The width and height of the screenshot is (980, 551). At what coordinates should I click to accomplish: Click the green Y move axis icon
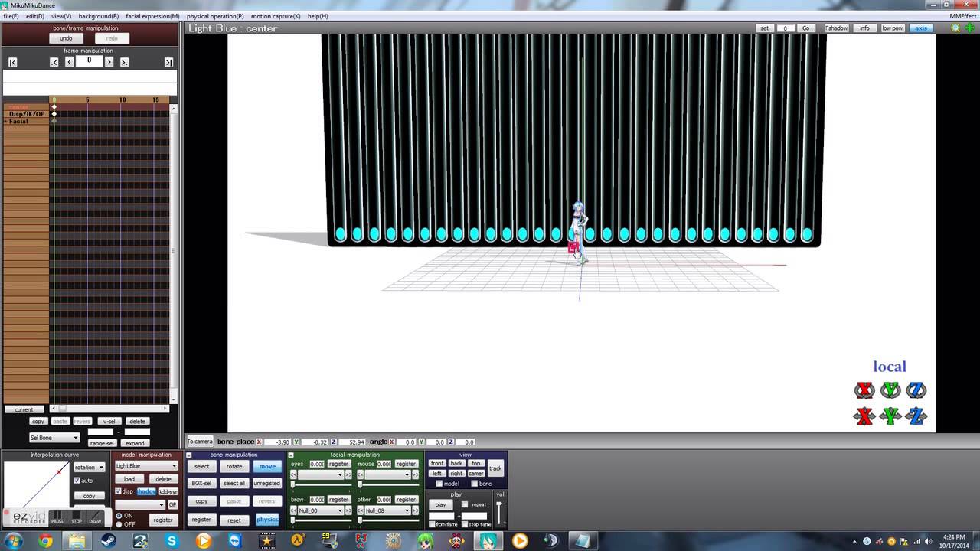[x=890, y=416]
